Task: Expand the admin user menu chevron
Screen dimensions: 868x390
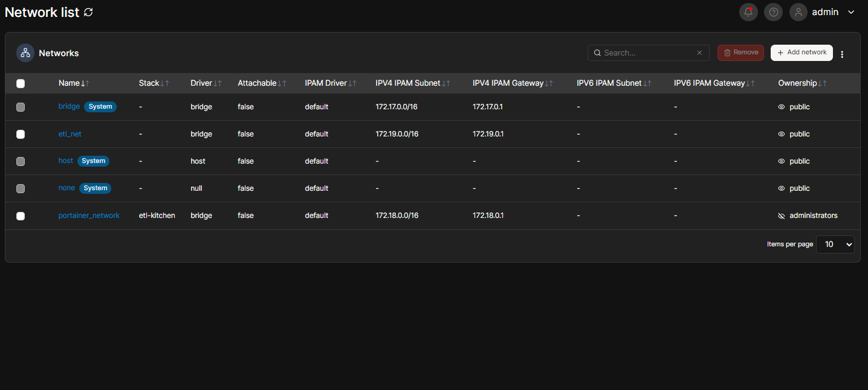Action: pyautogui.click(x=851, y=12)
